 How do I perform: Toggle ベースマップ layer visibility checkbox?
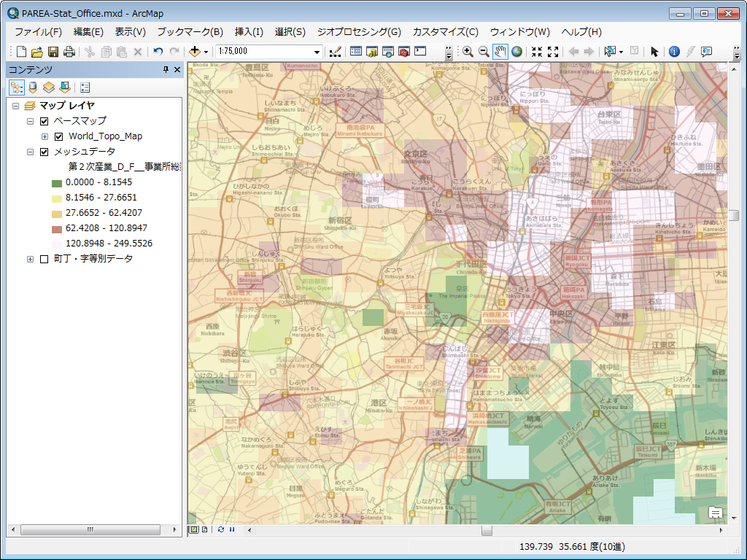[44, 122]
